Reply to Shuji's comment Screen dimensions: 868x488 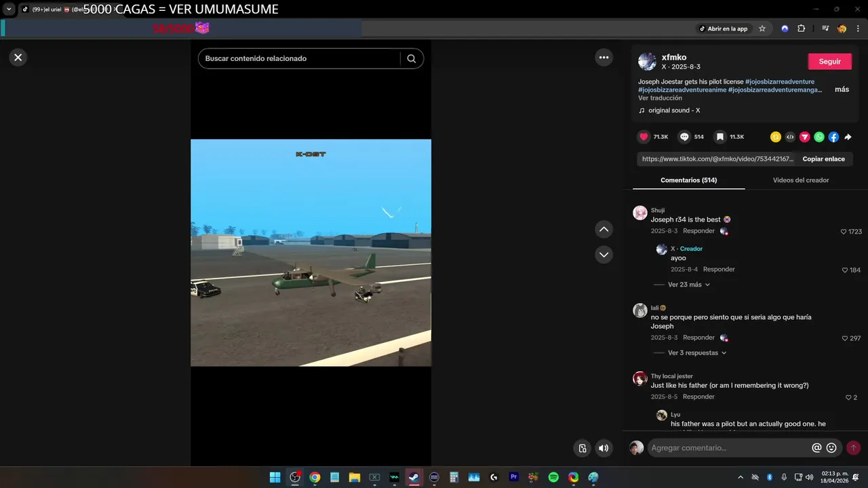[x=698, y=231]
